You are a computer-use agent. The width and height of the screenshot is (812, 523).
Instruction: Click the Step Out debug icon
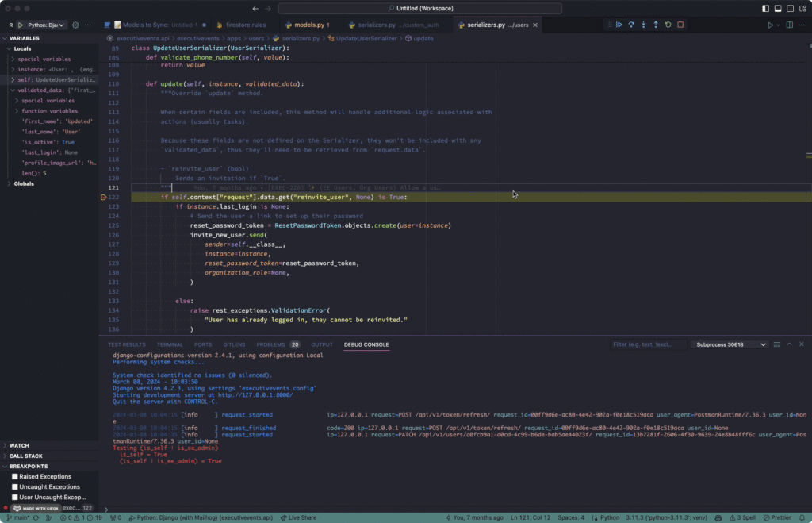pos(656,25)
